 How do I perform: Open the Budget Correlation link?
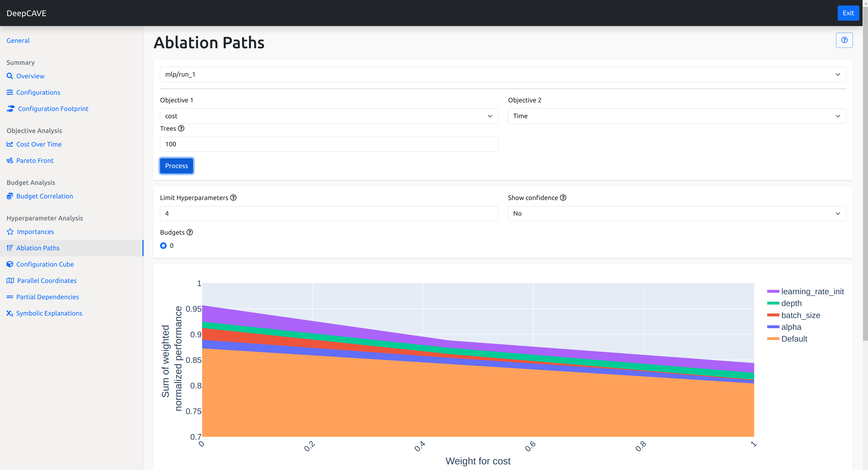coord(44,196)
